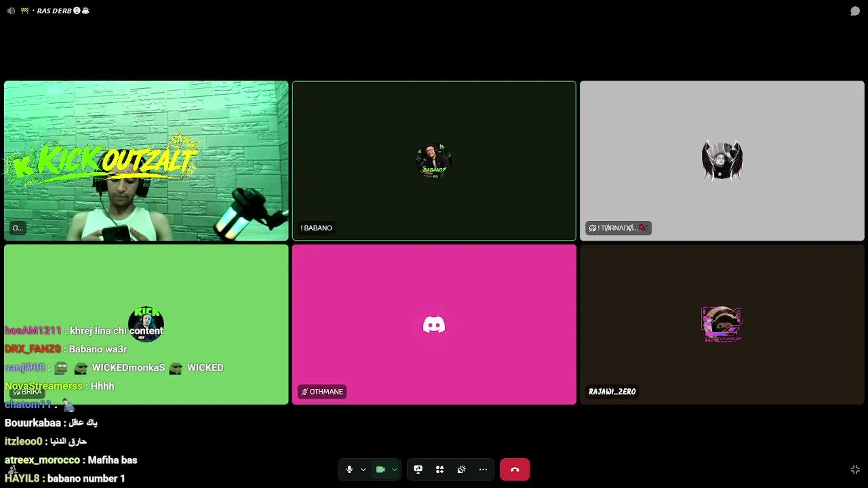Focus the BABANO participant tile
The image size is (868, 488).
[x=434, y=161]
